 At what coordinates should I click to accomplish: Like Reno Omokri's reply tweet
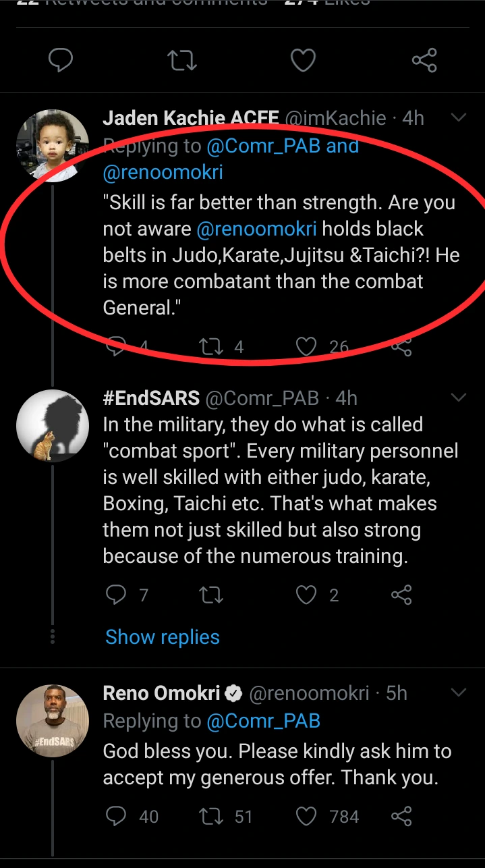(307, 817)
